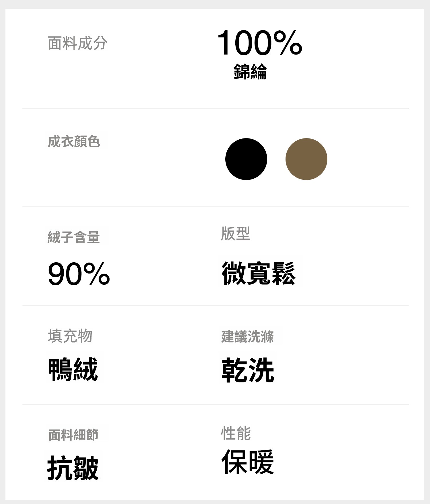Click the 100% fabric composition value
This screenshot has width=430, height=504.
(259, 43)
